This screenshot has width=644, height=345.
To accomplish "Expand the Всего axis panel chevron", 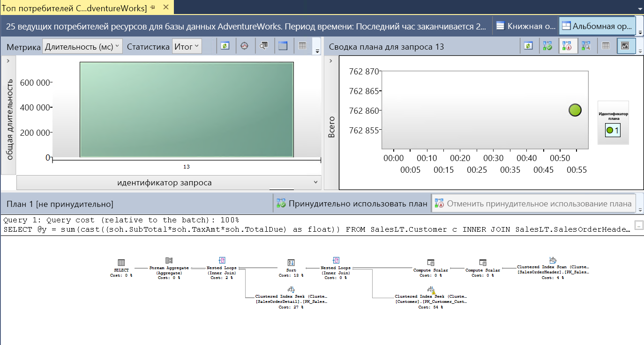I will [x=331, y=61].
